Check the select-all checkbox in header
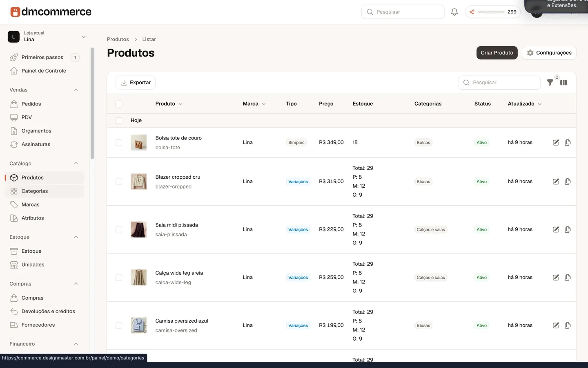Image resolution: width=588 pixels, height=368 pixels. [x=119, y=104]
